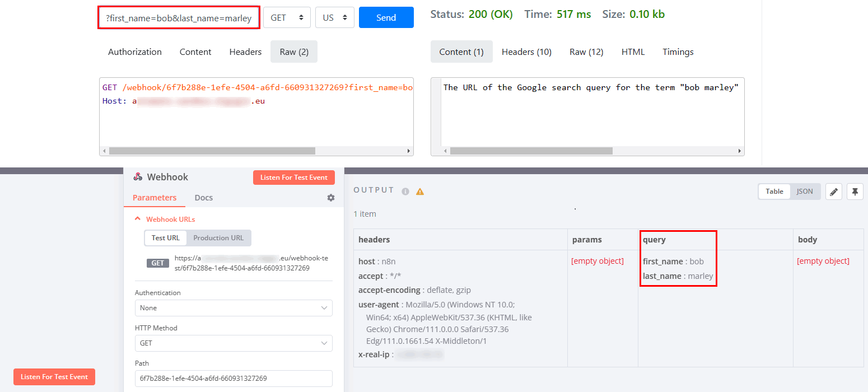
Task: Click the warning triangle beside OUTPUT
Action: tap(419, 190)
